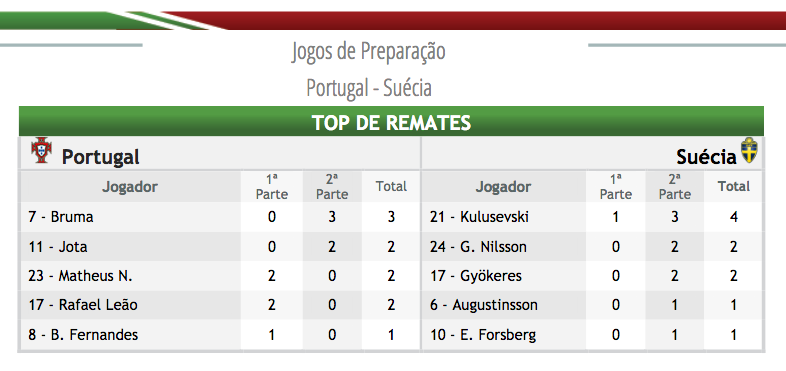Click the Portugal federation crest icon
Image resolution: width=786 pixels, height=371 pixels.
click(x=41, y=150)
